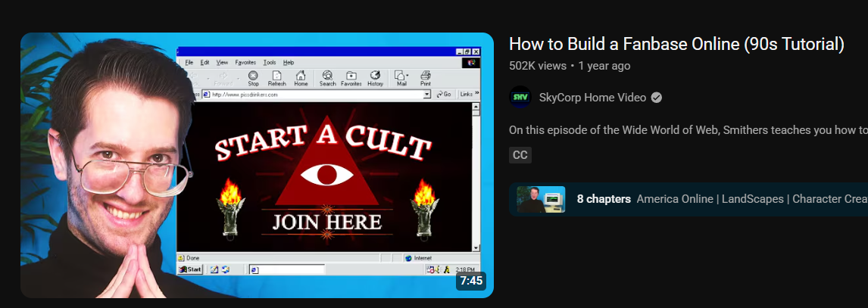Click the Windows flag logo in browser corner
Screen dimensions: 868x308
tap(471, 63)
